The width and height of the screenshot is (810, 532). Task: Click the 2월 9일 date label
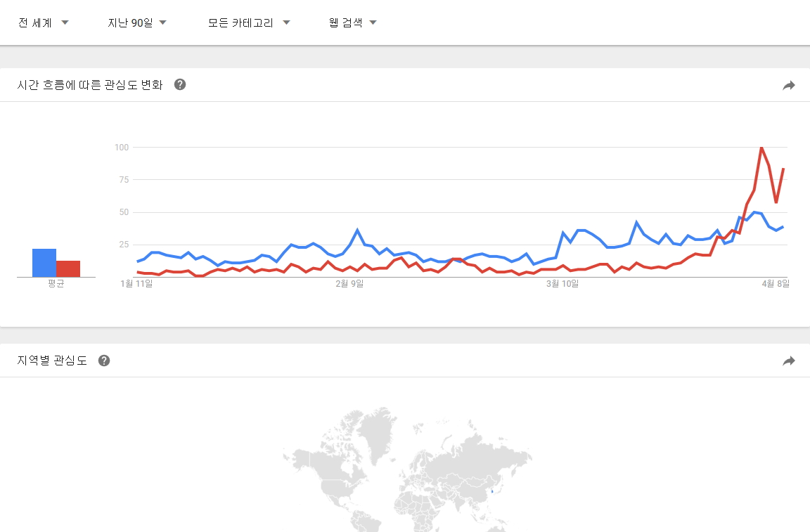(x=349, y=283)
